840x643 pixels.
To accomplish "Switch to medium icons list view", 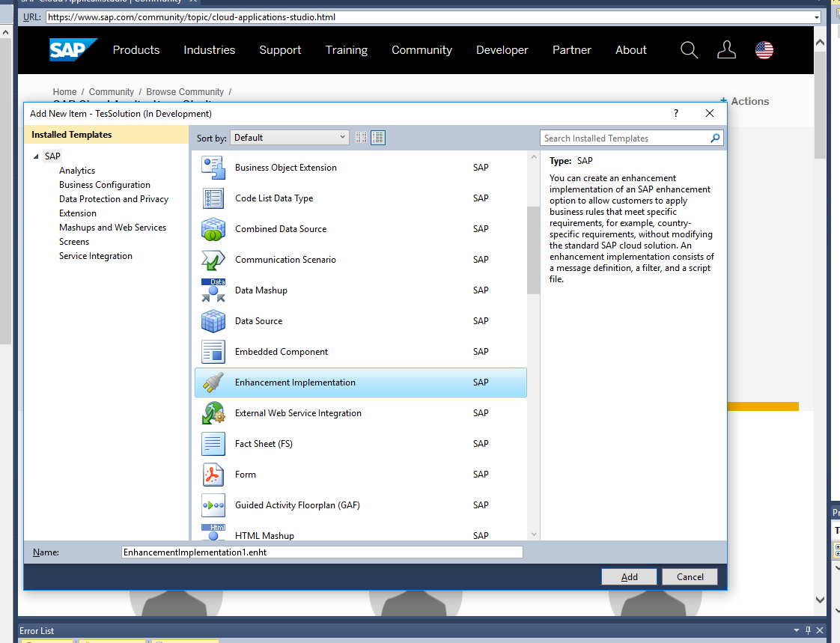I will (378, 138).
